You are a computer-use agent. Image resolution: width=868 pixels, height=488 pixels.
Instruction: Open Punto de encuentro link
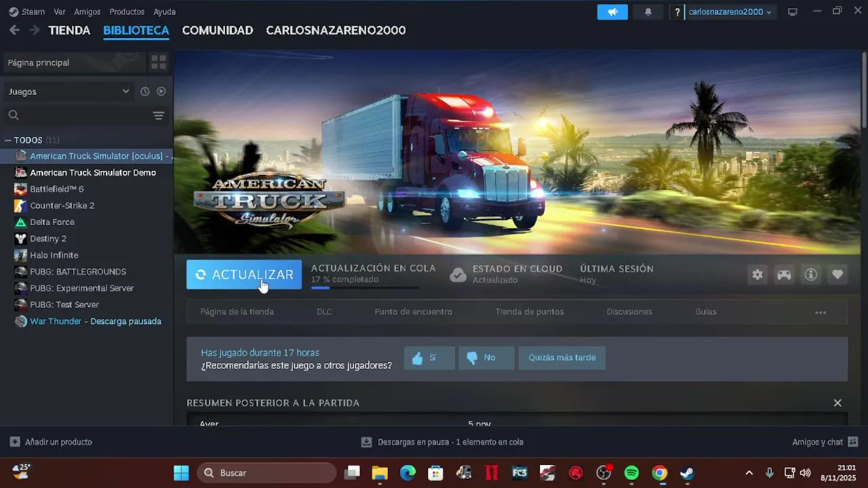414,312
